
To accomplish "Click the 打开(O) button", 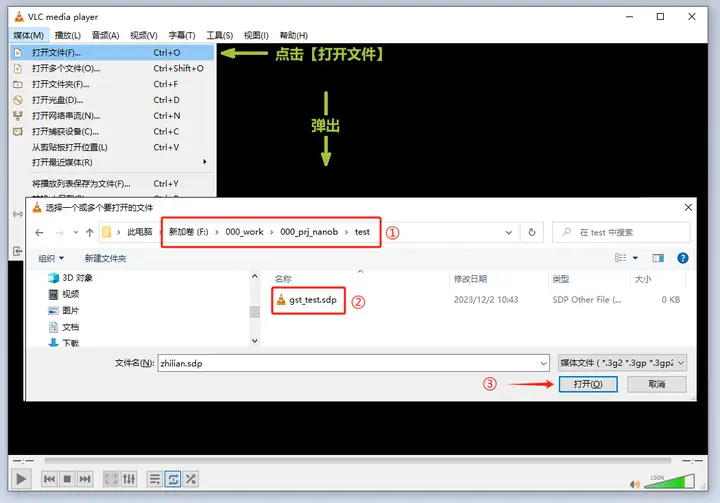I will click(x=588, y=384).
